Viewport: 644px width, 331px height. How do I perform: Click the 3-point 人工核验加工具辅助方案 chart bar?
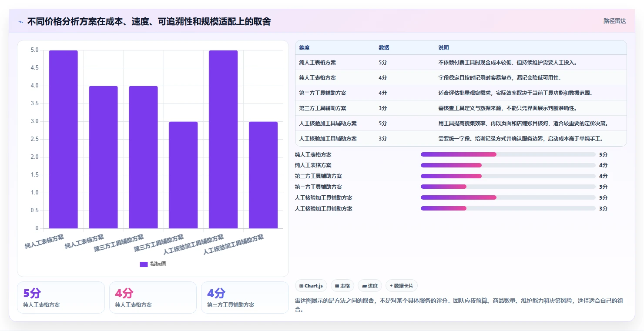[263, 175]
